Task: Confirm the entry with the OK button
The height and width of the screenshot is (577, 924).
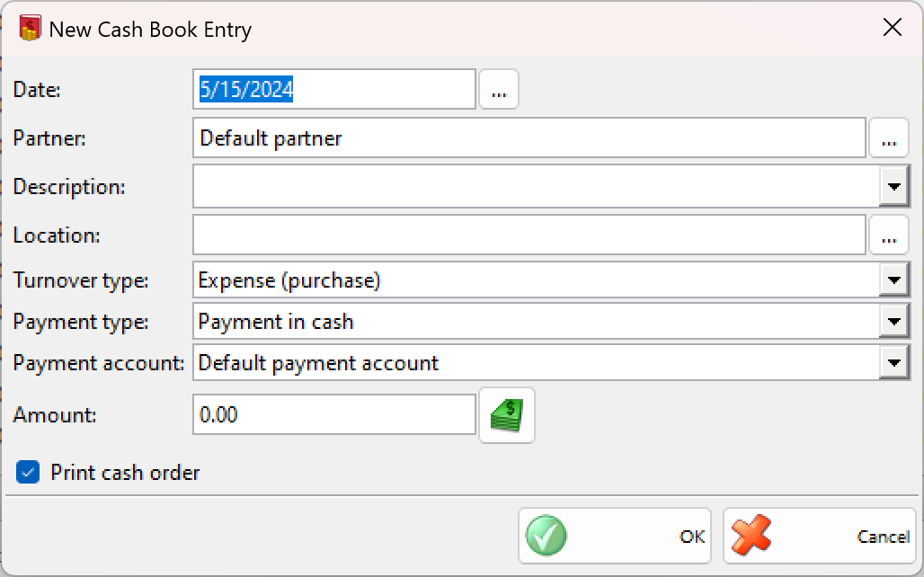Action: pyautogui.click(x=615, y=537)
